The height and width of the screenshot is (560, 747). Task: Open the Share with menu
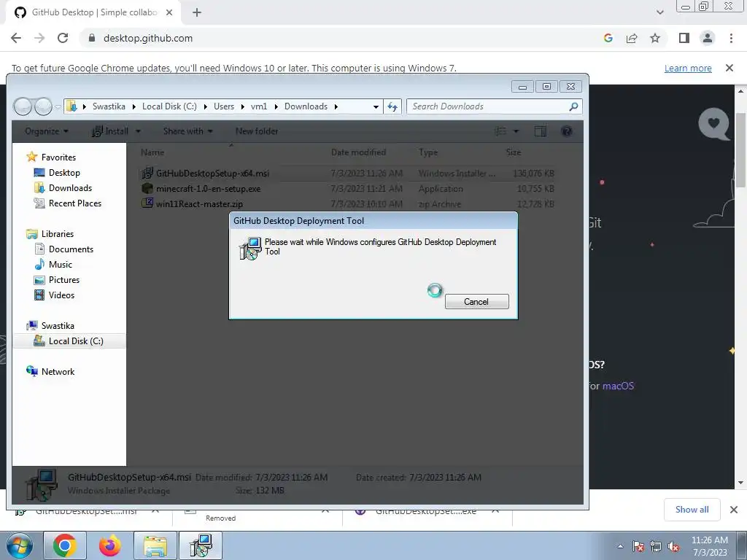pyautogui.click(x=187, y=131)
